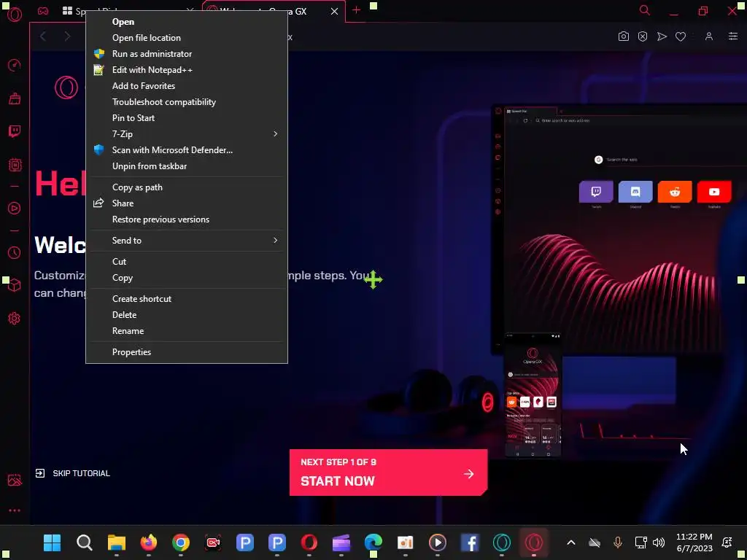Open taskbar volume speaker icon
Viewport: 747px width, 560px height.
(x=659, y=542)
